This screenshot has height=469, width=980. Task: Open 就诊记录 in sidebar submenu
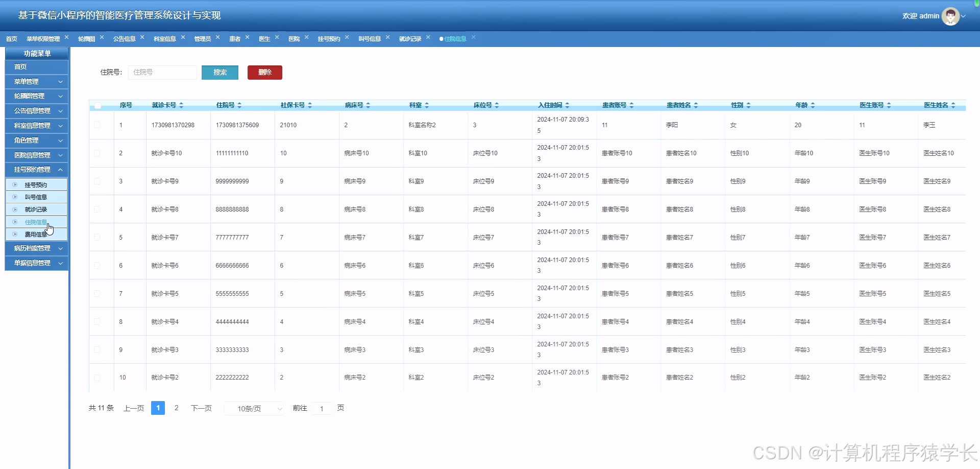click(37, 209)
